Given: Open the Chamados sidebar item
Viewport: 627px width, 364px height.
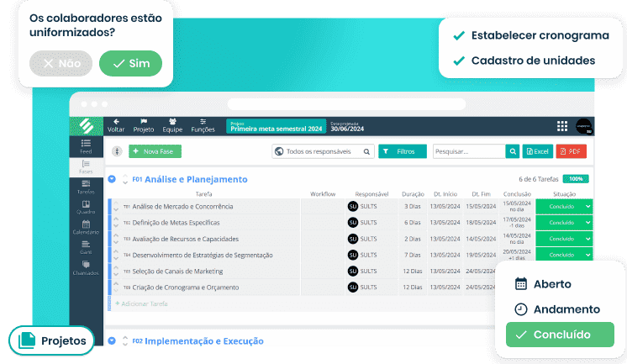Looking at the screenshot, I should pos(86,267).
